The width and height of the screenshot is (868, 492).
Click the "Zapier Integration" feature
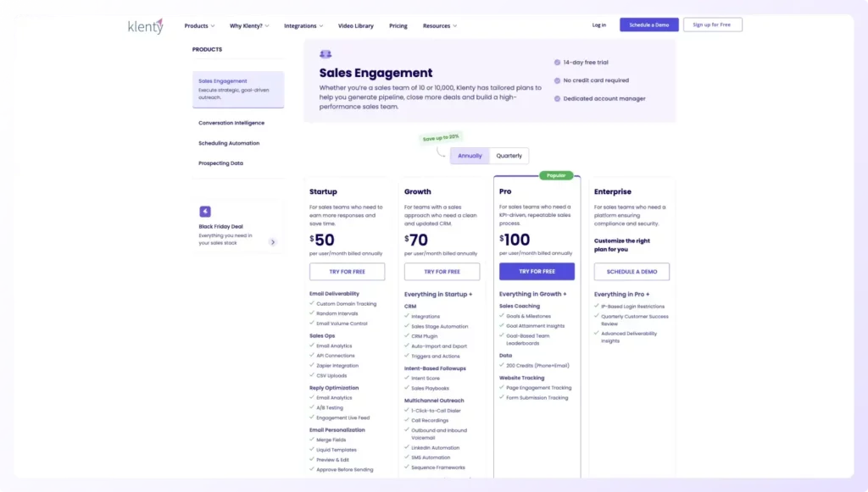(337, 366)
